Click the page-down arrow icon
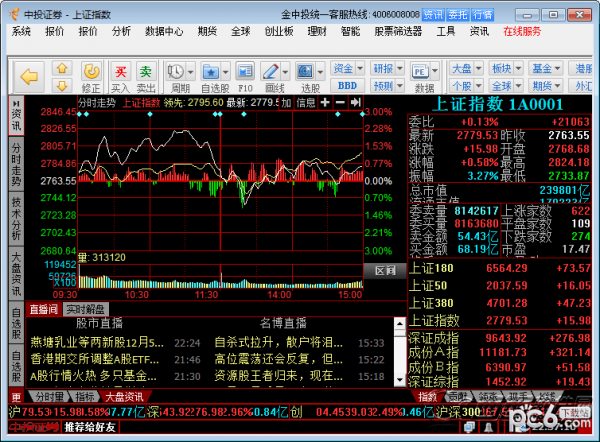The height and width of the screenshot is (442, 600). (62, 86)
